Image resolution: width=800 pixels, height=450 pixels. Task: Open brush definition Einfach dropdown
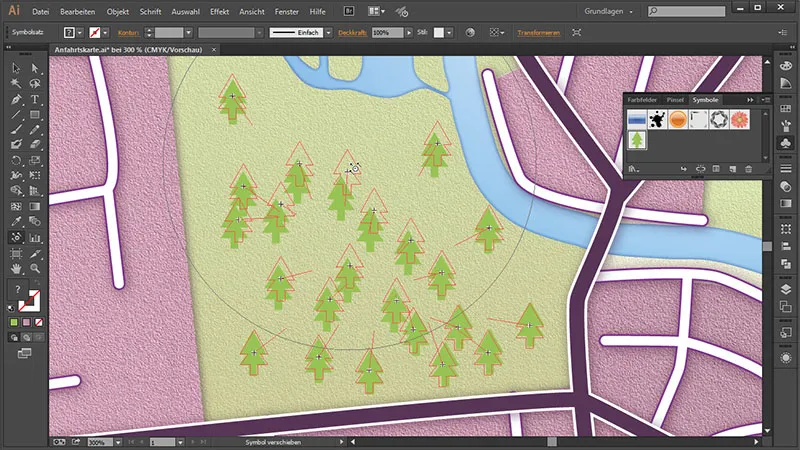pos(328,33)
